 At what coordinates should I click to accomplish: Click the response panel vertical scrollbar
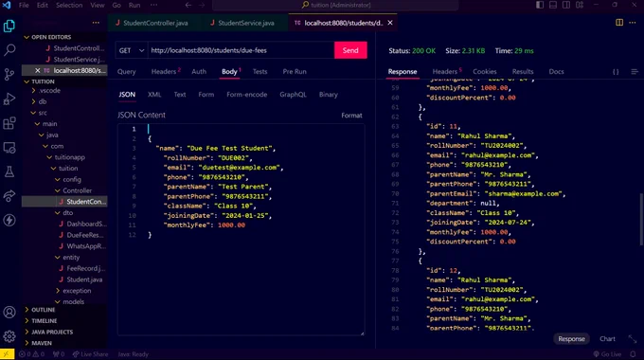[x=641, y=220]
